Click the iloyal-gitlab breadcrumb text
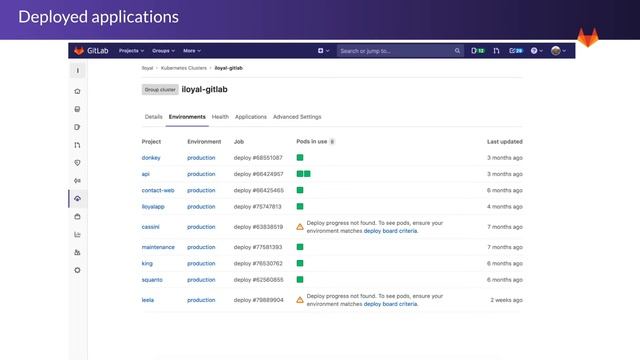 click(x=229, y=68)
